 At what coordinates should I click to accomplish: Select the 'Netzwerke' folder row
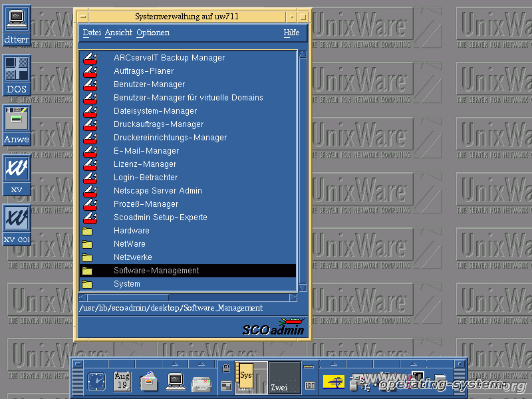tap(188, 257)
